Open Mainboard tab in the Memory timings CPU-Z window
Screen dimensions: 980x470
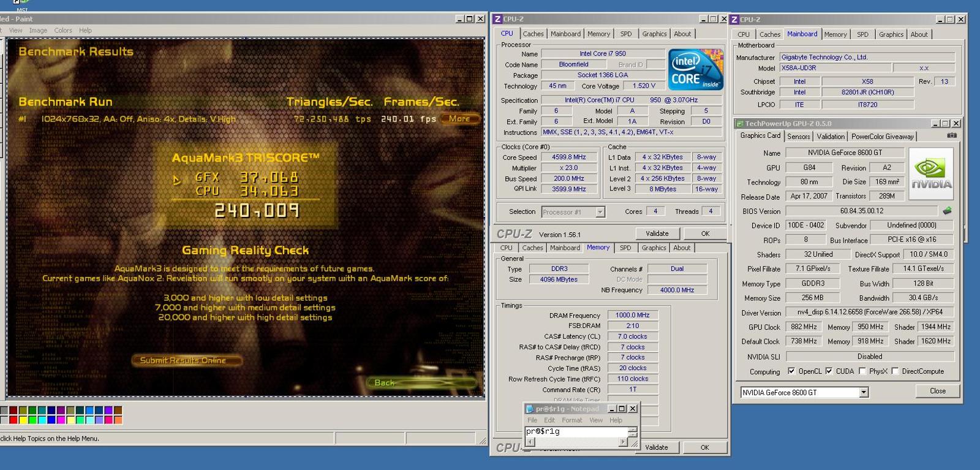tap(565, 248)
